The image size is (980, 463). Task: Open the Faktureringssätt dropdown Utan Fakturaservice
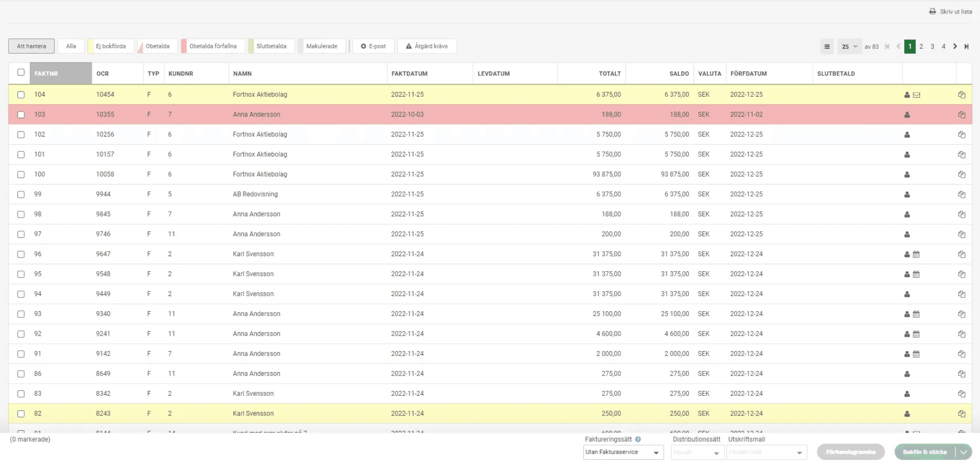[623, 452]
